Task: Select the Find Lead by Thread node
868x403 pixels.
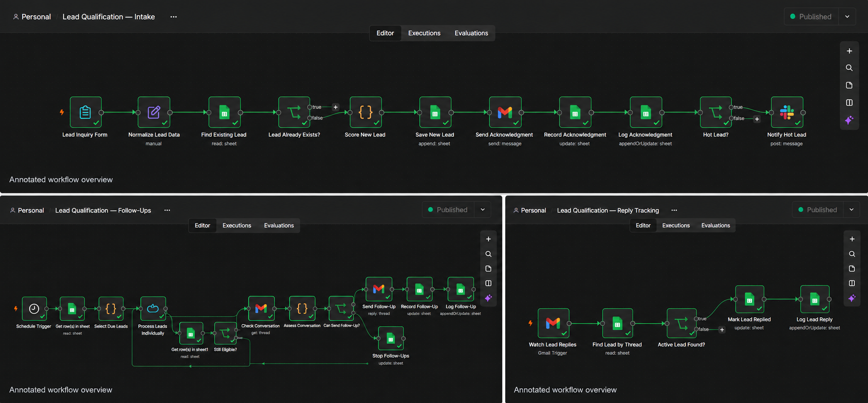Action: [x=618, y=323]
